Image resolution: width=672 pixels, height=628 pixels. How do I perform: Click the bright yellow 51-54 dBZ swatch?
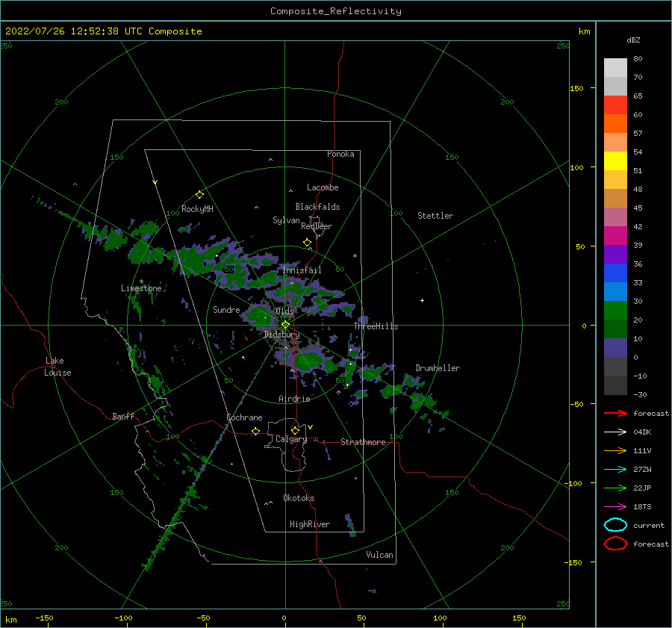pyautogui.click(x=615, y=161)
